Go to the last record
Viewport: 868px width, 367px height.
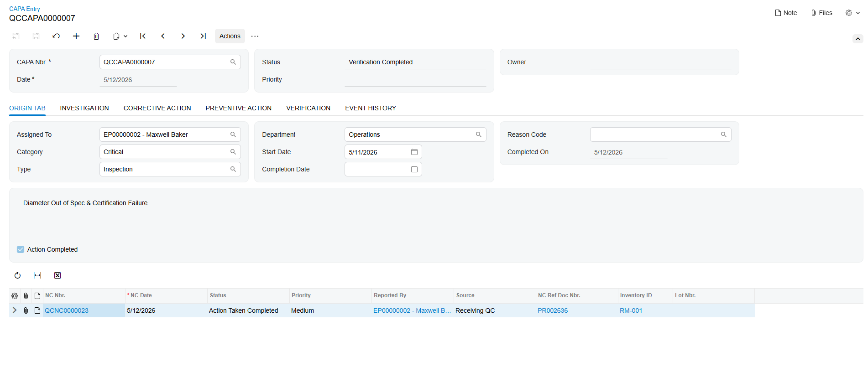point(203,36)
